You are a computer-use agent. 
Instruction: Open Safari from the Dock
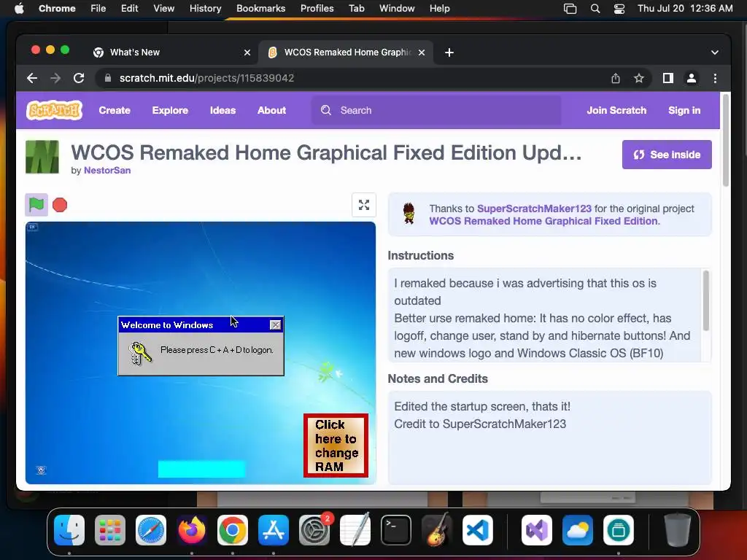click(x=151, y=530)
